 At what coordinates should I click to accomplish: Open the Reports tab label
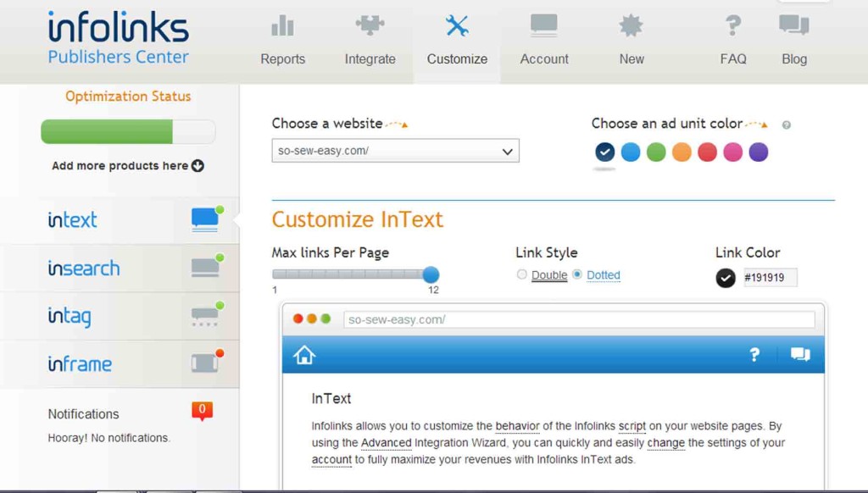[x=282, y=59]
